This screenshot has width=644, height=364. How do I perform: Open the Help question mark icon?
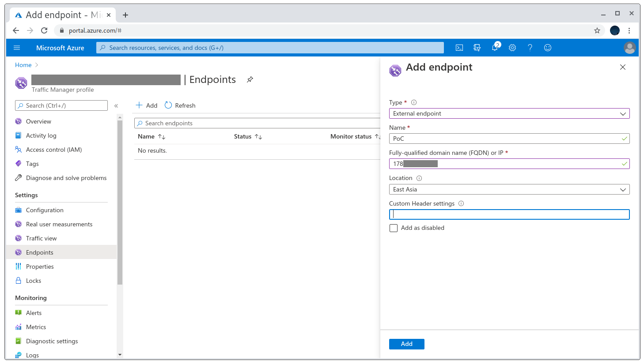click(530, 48)
